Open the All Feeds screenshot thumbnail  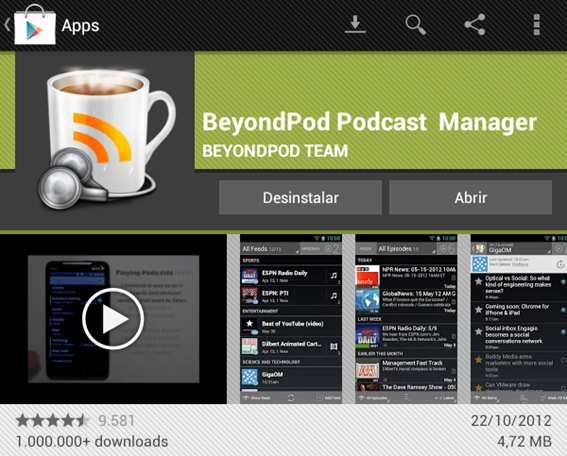coord(291,319)
